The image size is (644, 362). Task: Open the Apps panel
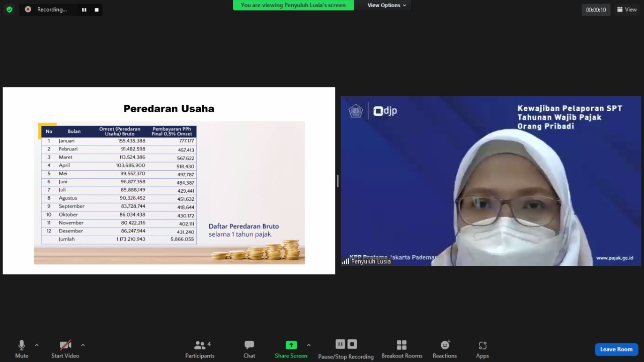click(482, 349)
